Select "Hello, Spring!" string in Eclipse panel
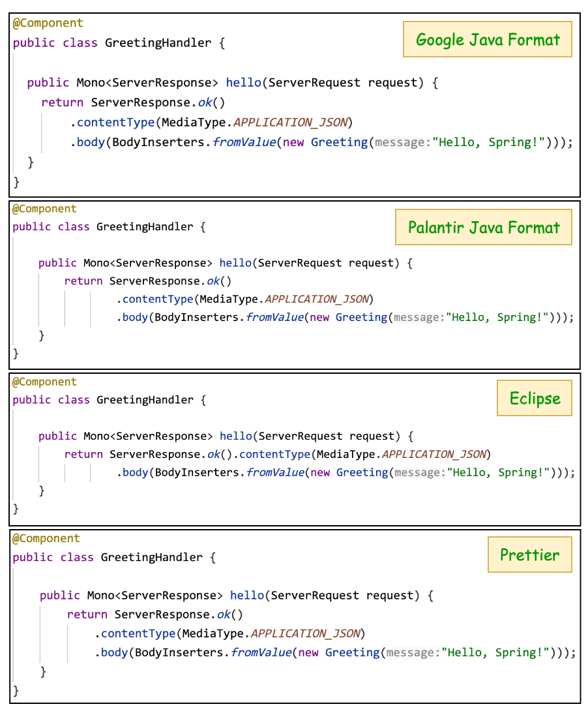Image resolution: width=588 pixels, height=715 pixels. 498,472
